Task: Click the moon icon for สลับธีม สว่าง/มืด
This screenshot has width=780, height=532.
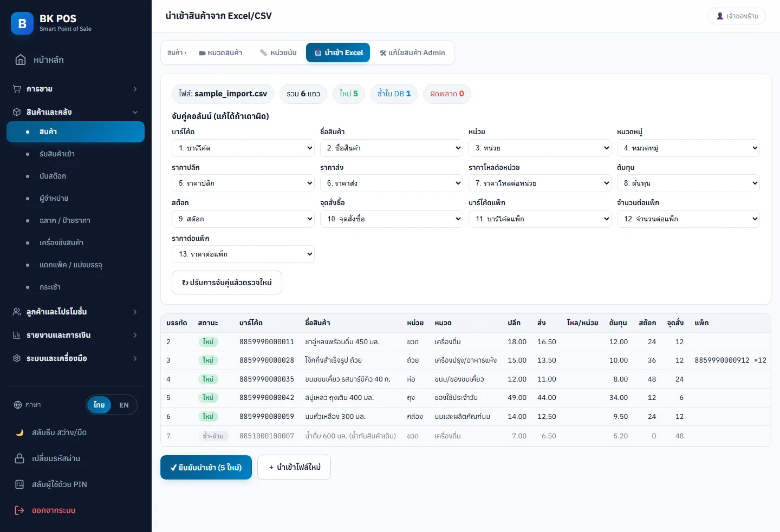Action: click(19, 432)
